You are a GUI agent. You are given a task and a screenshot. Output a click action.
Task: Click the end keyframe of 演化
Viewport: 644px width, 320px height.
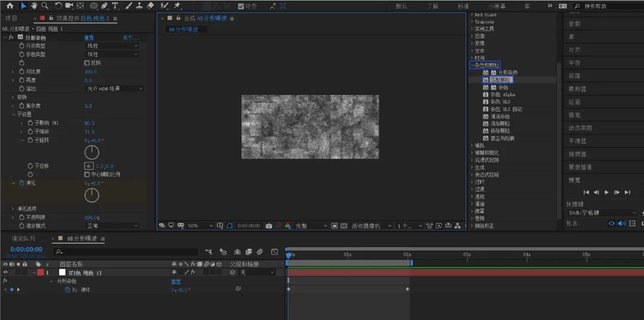(407, 289)
